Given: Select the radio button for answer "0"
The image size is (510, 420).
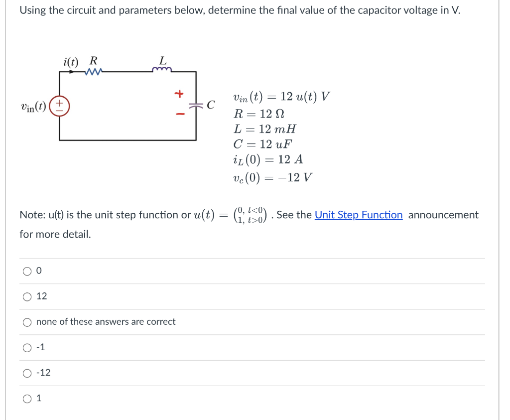Looking at the screenshot, I should (x=27, y=271).
